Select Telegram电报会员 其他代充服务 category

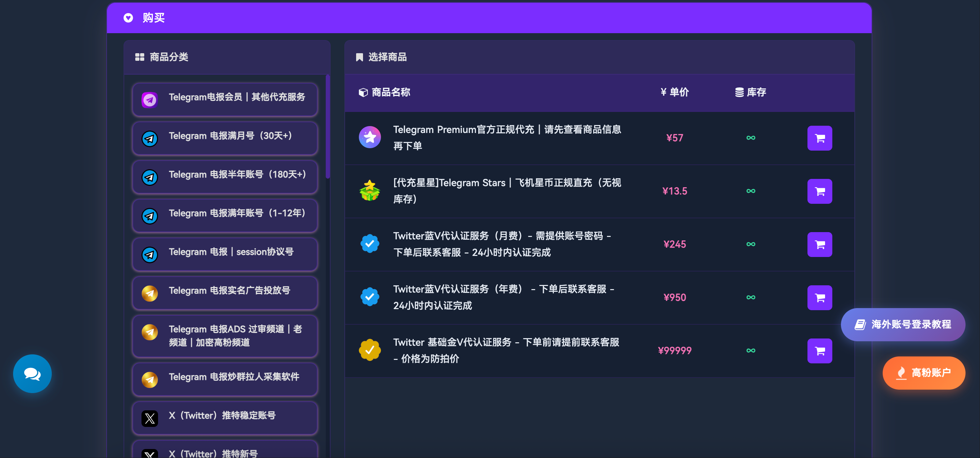coord(225,99)
